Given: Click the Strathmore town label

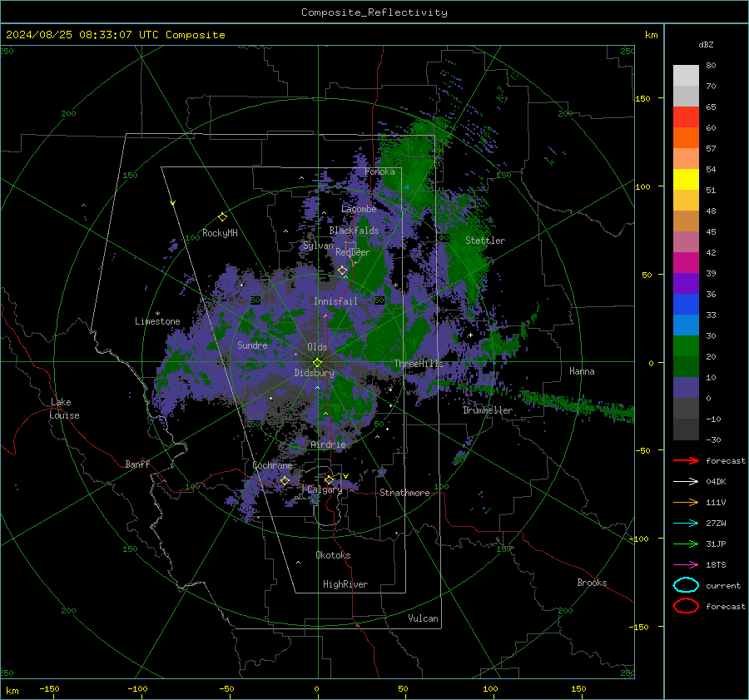Looking at the screenshot, I should click(x=404, y=493).
